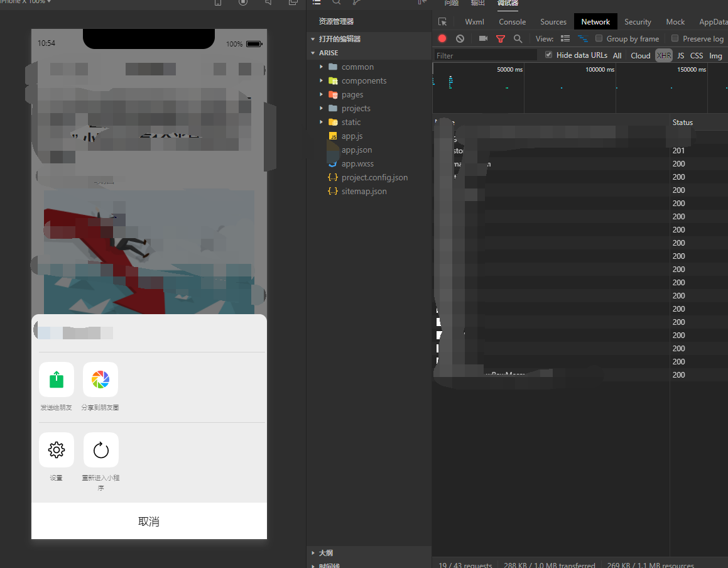This screenshot has width=728, height=568.
Task: Click the Status column header
Action: pyautogui.click(x=683, y=123)
